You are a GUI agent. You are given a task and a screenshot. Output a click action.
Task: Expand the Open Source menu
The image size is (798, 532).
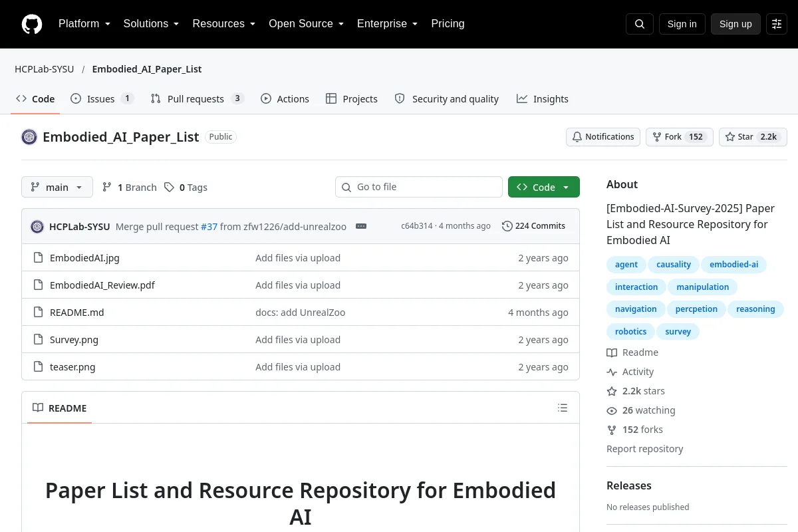click(x=306, y=24)
